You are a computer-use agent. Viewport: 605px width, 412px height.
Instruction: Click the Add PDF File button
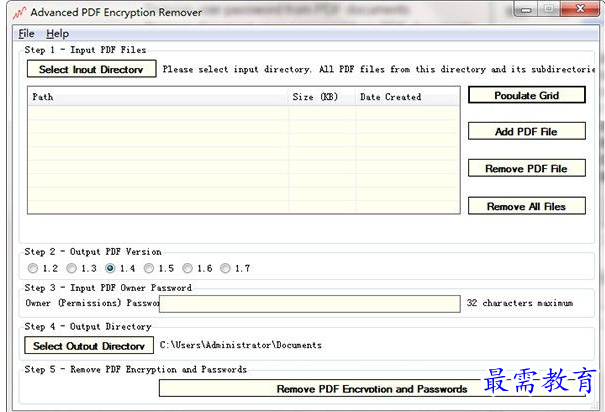(527, 131)
